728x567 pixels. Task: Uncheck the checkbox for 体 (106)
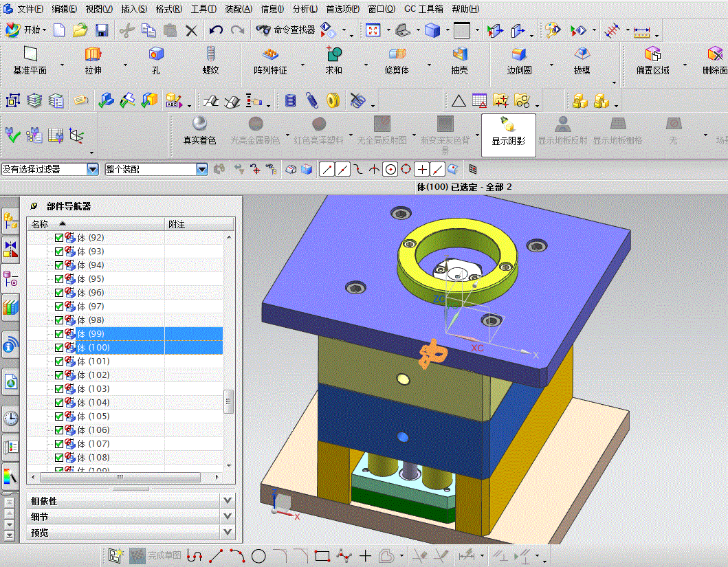point(59,431)
